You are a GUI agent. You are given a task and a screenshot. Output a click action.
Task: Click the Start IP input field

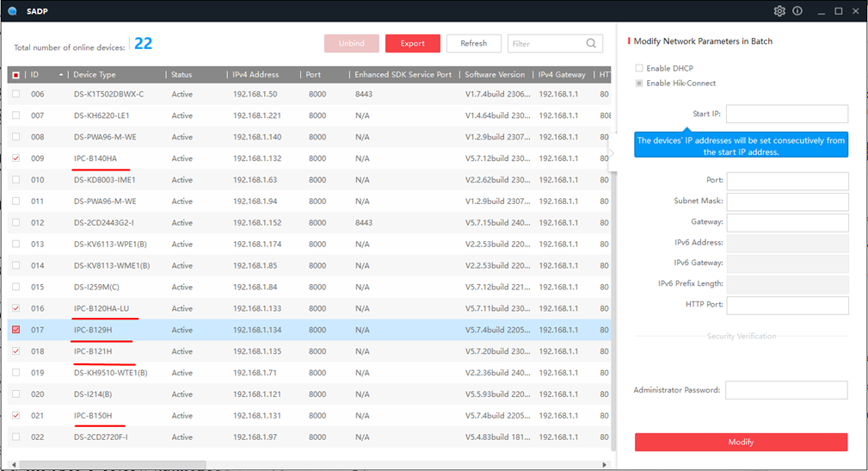tap(786, 114)
